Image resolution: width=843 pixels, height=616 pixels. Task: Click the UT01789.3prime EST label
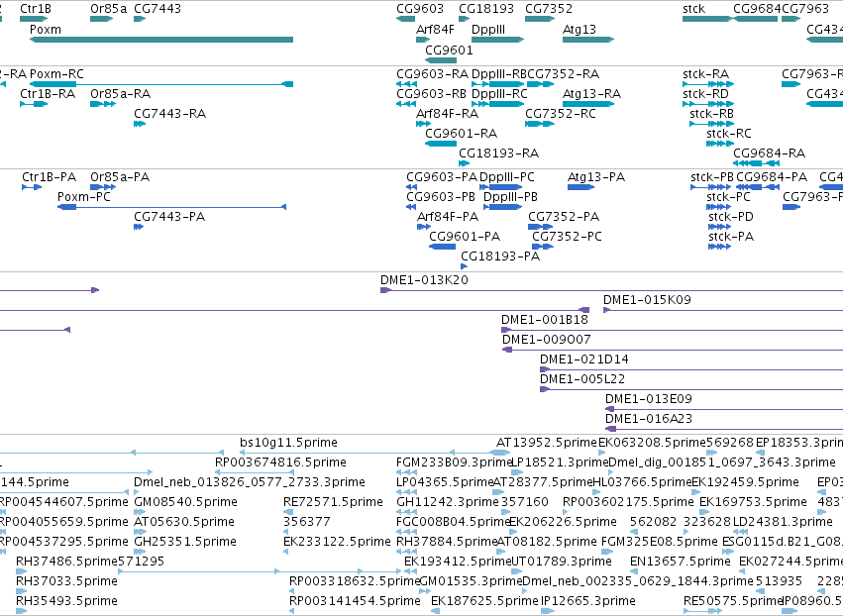tap(562, 563)
